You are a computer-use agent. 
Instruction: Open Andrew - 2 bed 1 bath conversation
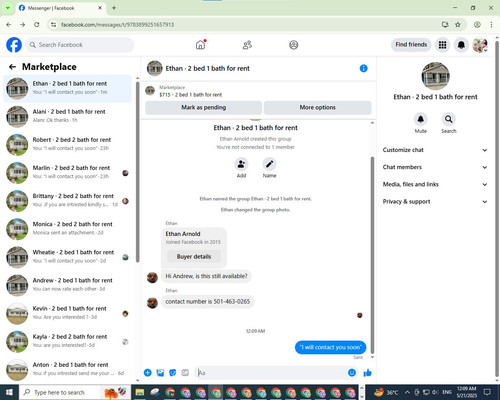pos(68,284)
